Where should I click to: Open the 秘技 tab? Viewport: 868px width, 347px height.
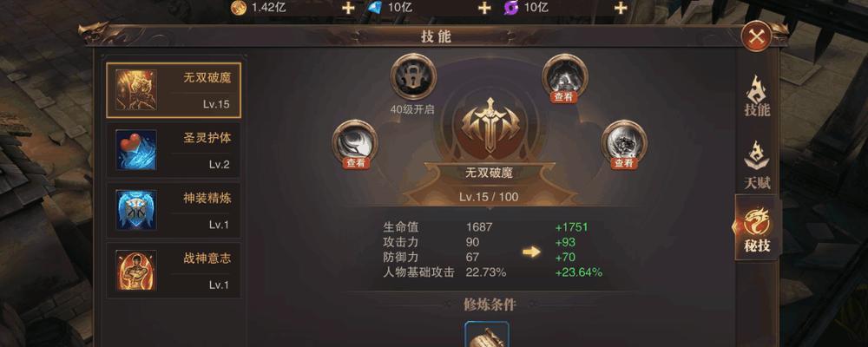(757, 228)
